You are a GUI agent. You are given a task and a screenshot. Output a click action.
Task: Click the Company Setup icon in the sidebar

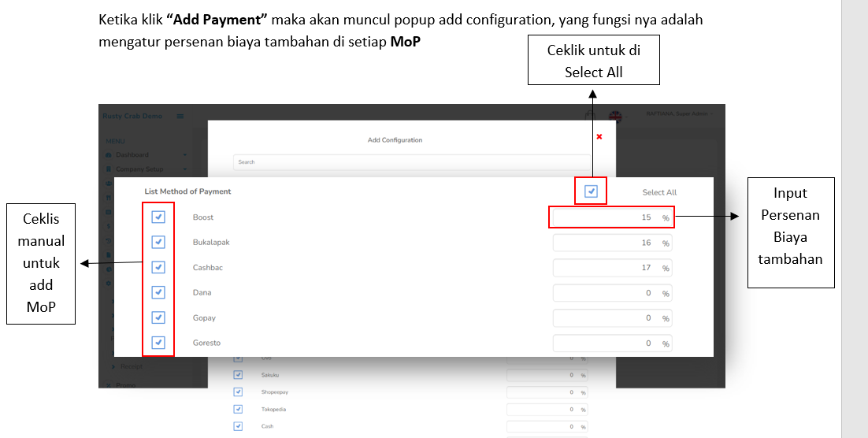(109, 169)
